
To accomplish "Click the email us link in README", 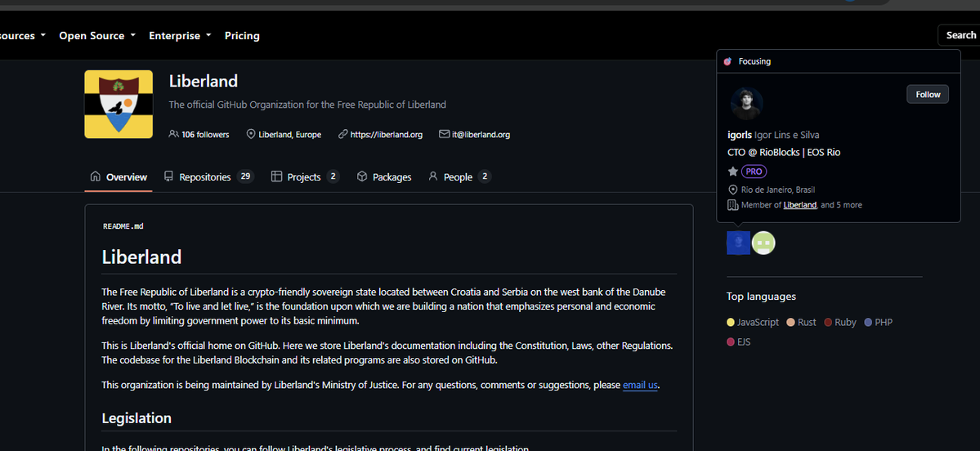I will [x=640, y=386].
